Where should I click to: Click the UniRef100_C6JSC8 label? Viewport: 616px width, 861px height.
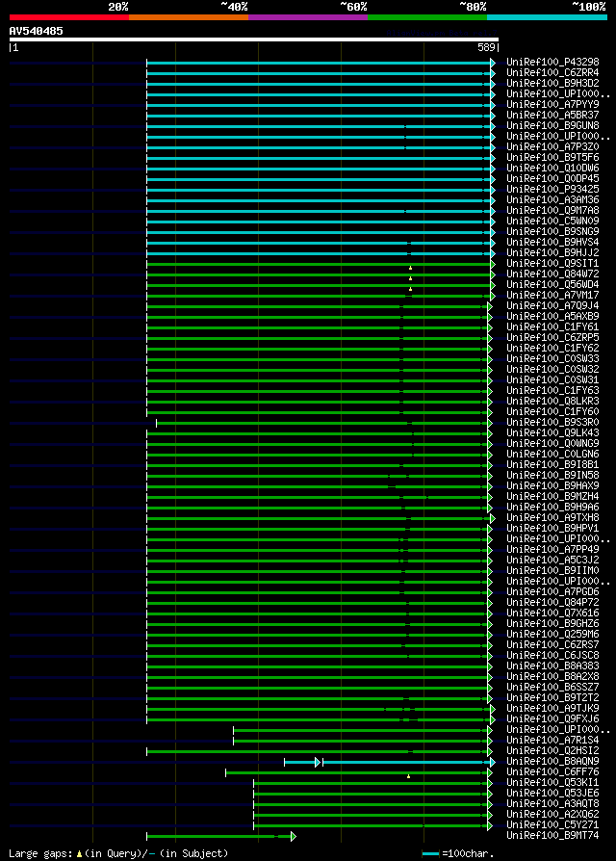click(x=552, y=655)
